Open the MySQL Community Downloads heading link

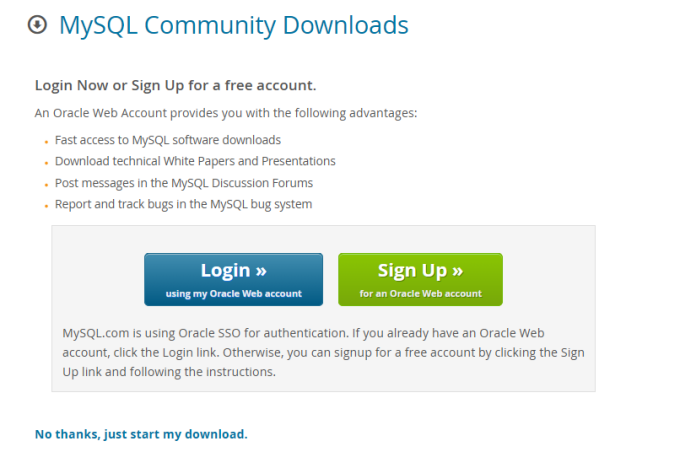click(234, 25)
